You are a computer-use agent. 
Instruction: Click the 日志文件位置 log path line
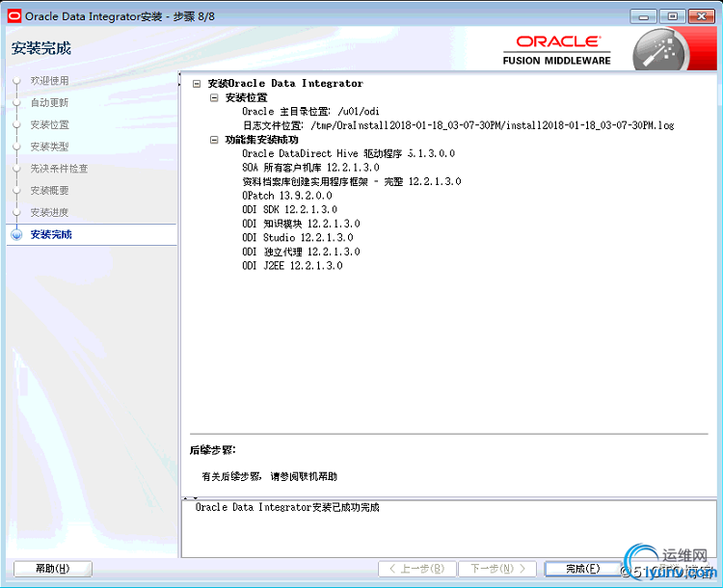coord(458,125)
